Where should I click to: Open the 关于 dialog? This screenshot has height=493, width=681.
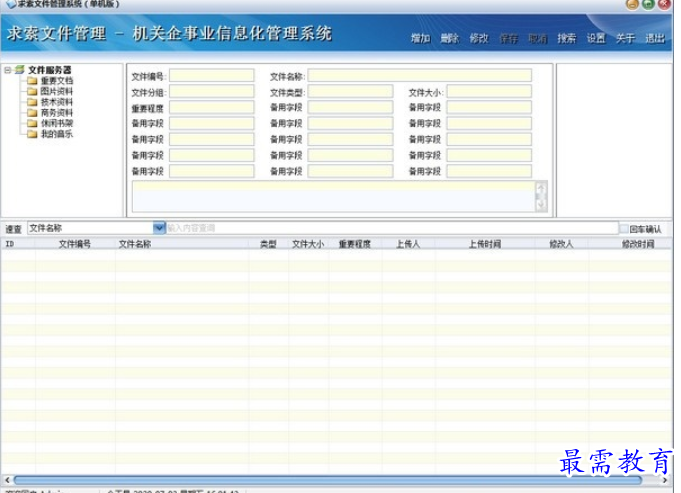coord(625,39)
